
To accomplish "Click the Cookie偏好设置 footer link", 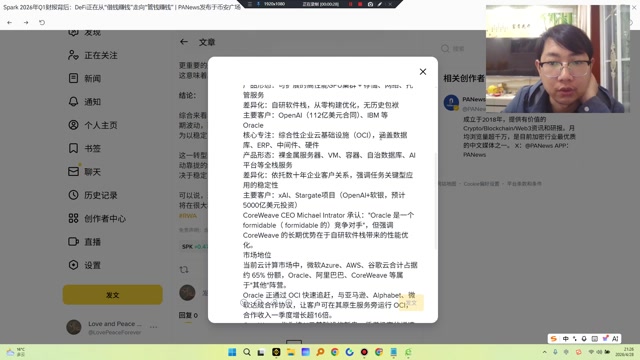I will click(481, 184).
